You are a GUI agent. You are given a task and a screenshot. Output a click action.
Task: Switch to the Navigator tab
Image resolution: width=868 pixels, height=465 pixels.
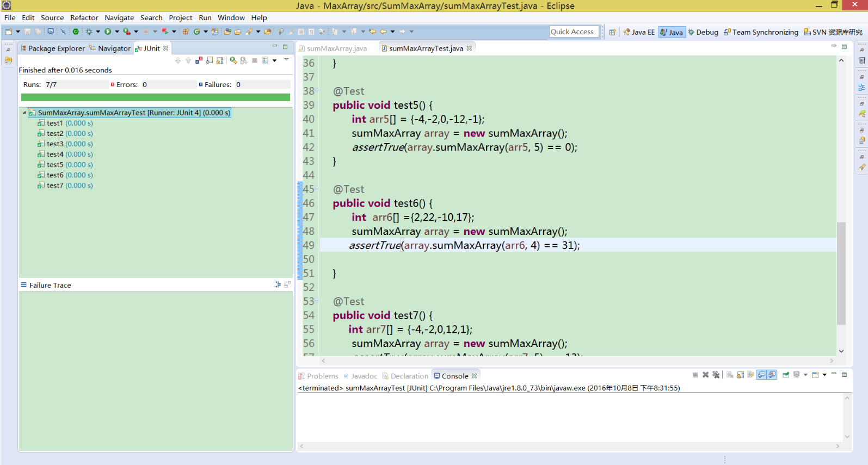110,48
